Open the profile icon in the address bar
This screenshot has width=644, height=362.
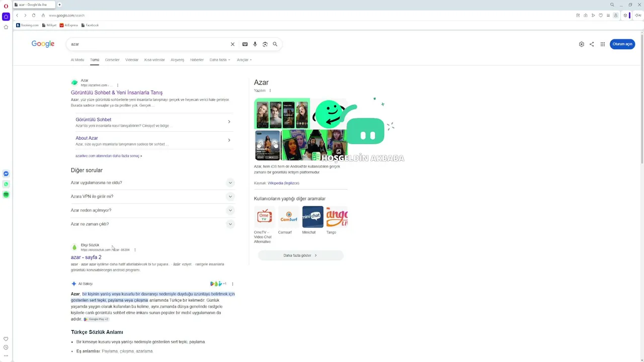[x=615, y=16]
